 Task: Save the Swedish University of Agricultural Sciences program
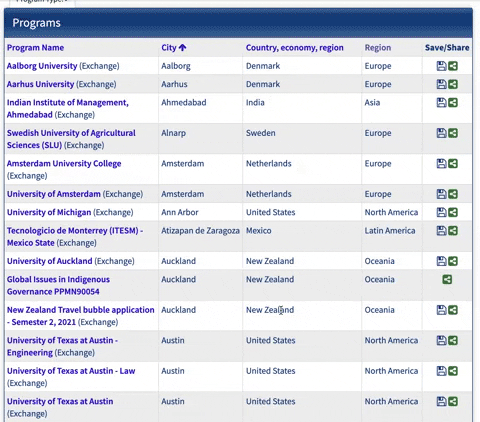pos(441,133)
